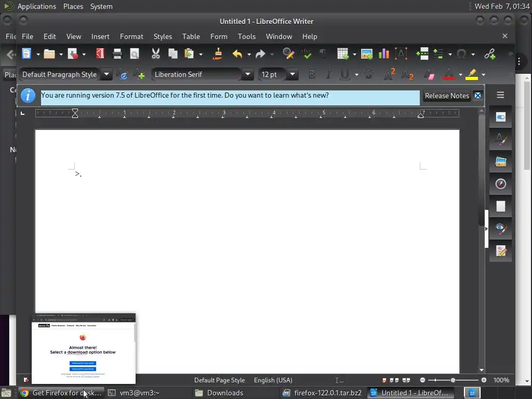
Task: Open the Edit menu
Action: (49, 36)
